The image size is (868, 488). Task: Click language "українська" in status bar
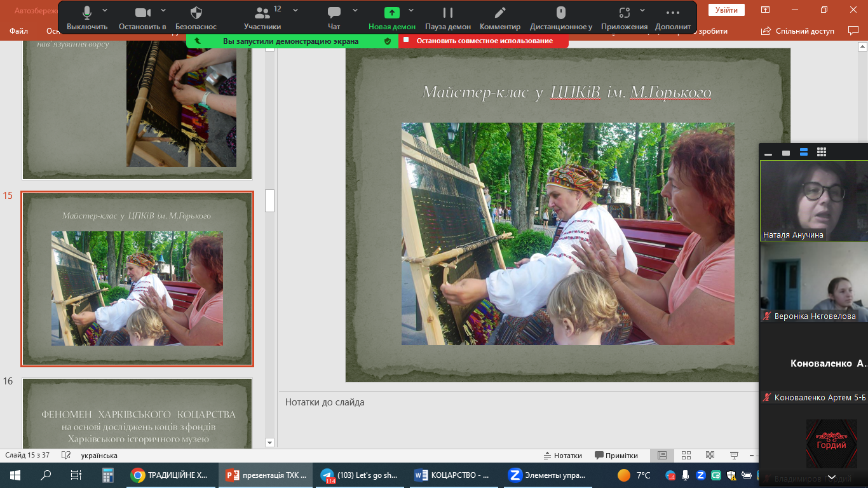(x=99, y=456)
